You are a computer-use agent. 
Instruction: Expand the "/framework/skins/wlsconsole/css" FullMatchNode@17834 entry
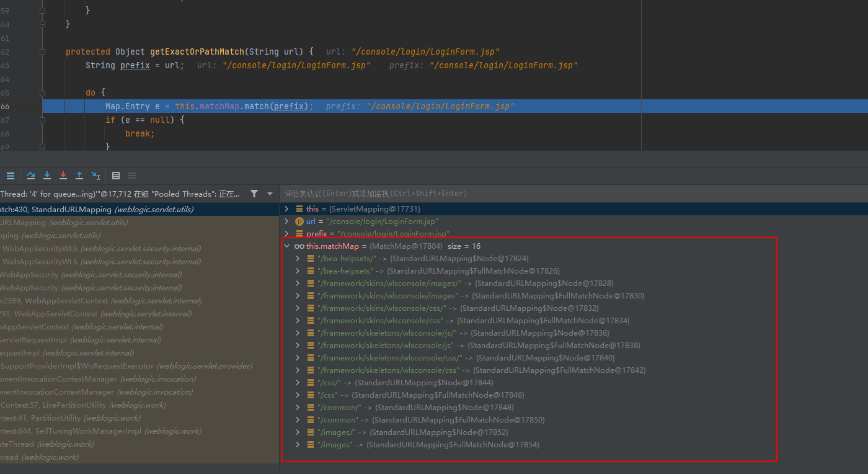298,321
